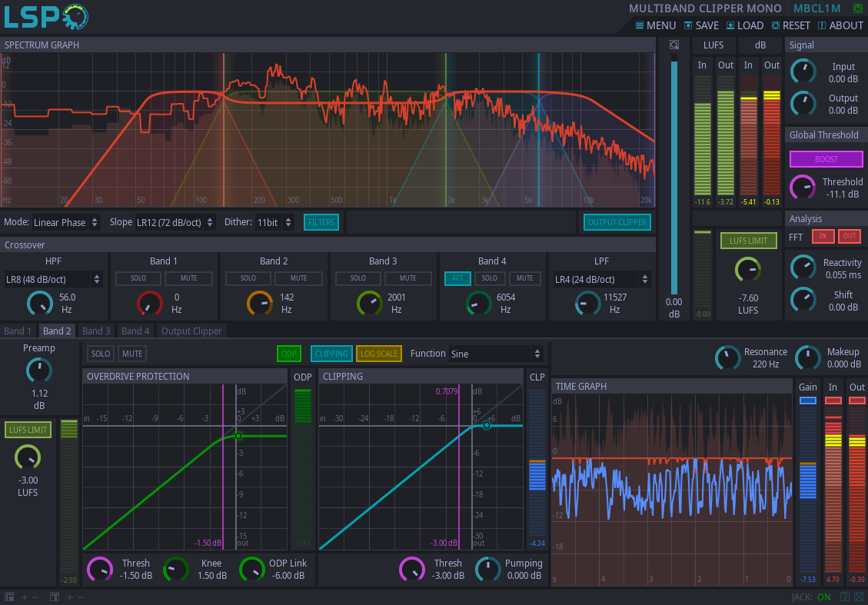The height and width of the screenshot is (605, 868).
Task: Adjust Band 4 6054 Hz crossover knob
Action: [478, 304]
